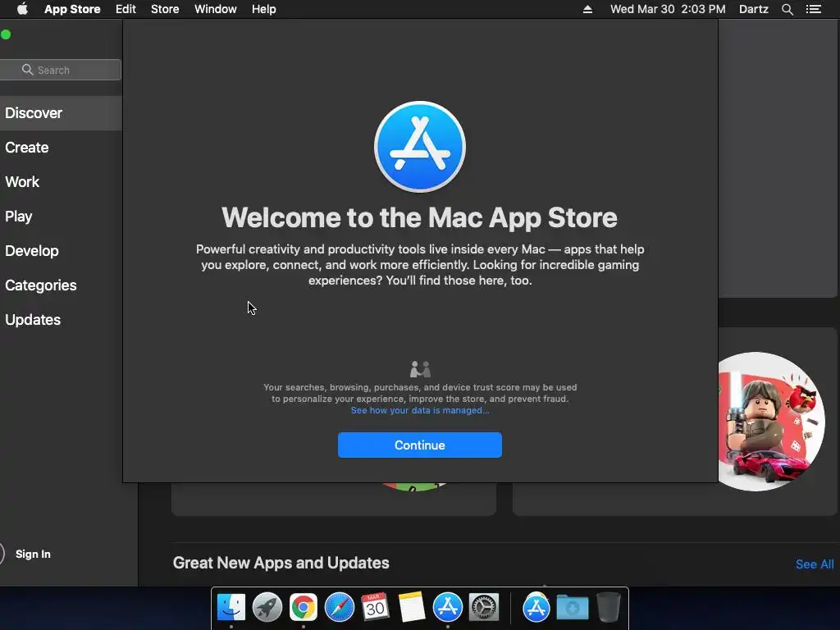This screenshot has height=630, width=840.
Task: Open Safari compass icon in dock
Action: (x=339, y=608)
